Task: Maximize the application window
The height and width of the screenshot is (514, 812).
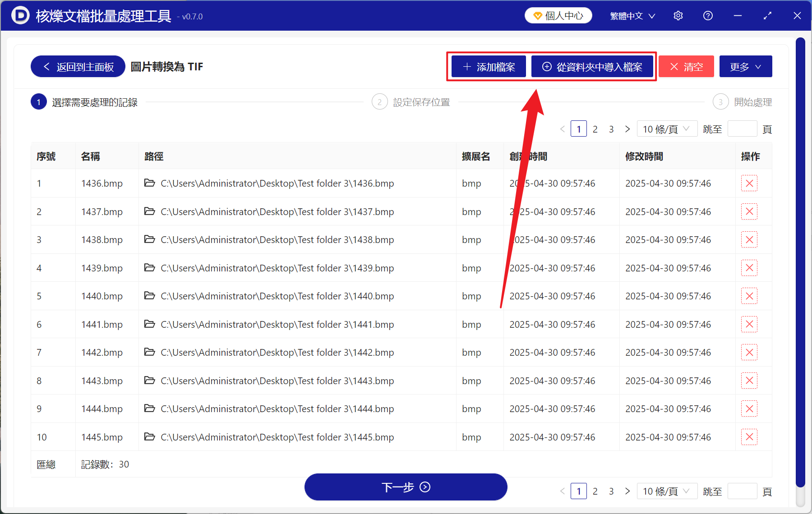Action: [x=767, y=16]
